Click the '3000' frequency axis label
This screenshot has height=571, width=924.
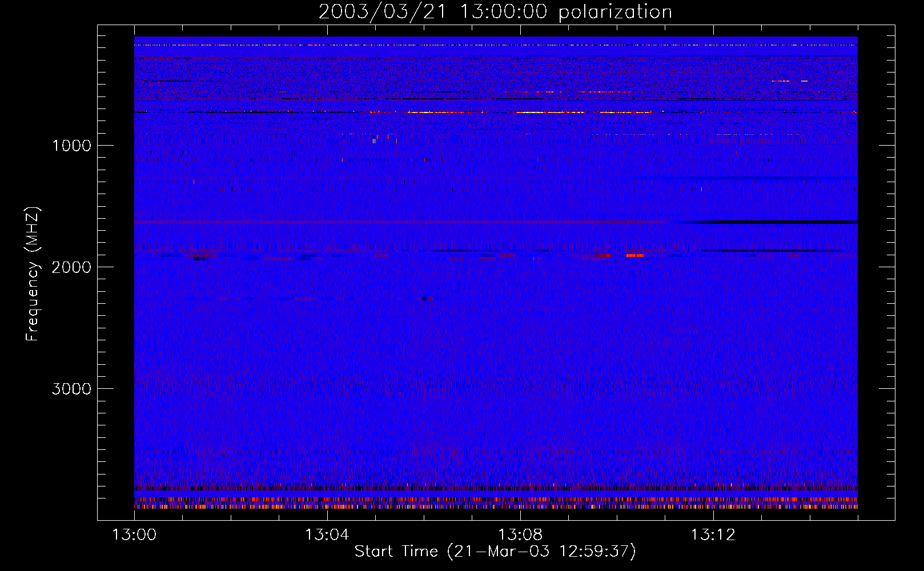(x=71, y=389)
